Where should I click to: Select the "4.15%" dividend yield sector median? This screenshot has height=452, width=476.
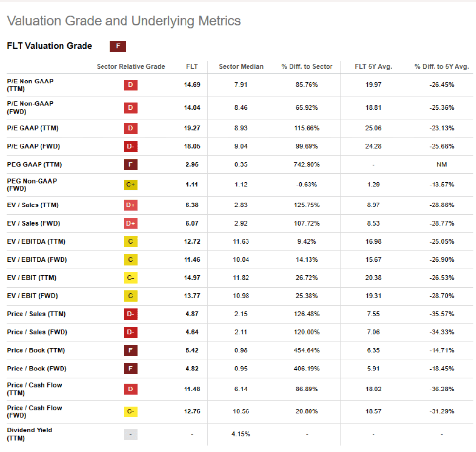[x=241, y=434]
